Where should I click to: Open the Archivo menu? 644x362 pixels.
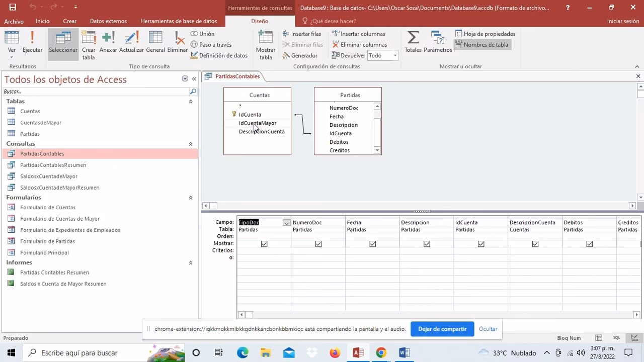(x=14, y=21)
